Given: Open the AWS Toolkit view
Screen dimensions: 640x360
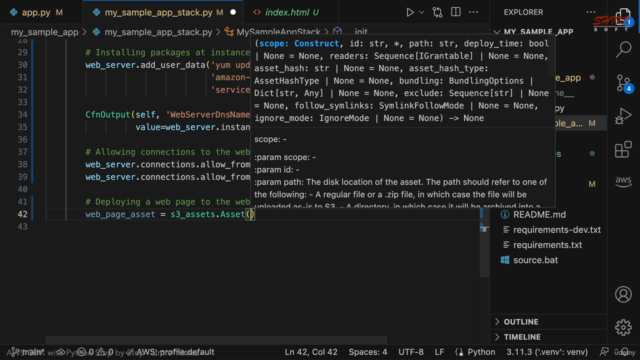Looking at the screenshot, I should [623, 181].
